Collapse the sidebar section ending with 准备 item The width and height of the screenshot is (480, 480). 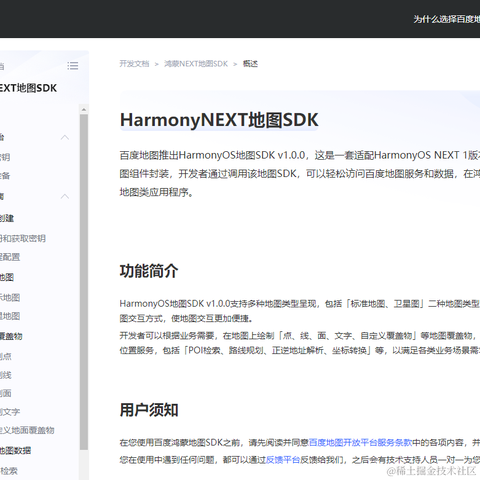(65, 137)
